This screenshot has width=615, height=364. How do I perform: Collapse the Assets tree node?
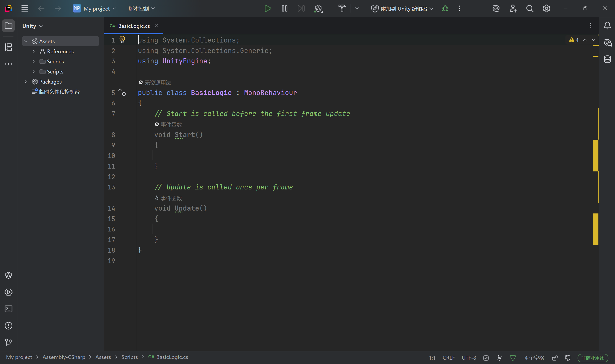point(26,41)
